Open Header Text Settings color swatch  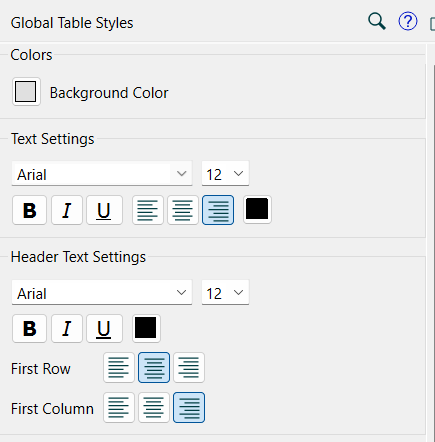[x=146, y=328]
